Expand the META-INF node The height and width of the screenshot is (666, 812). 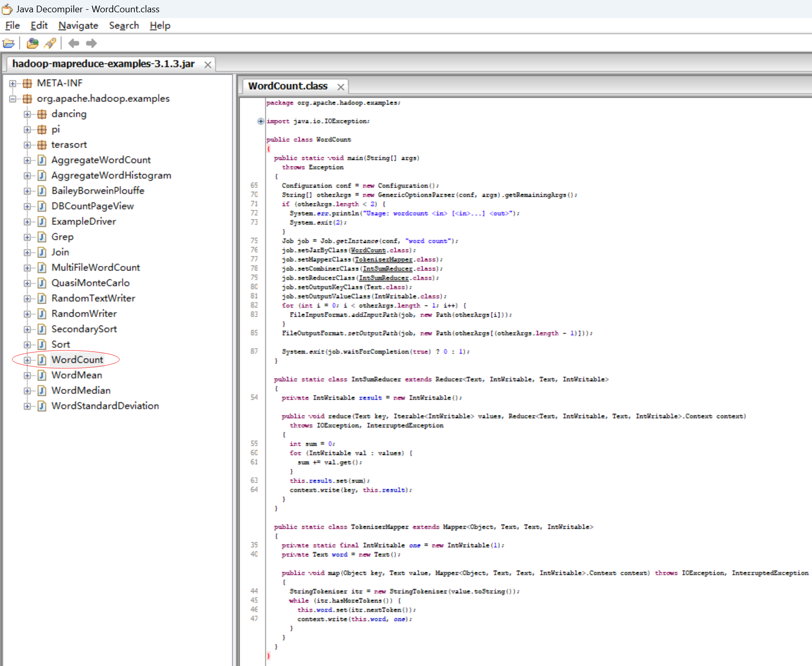[x=13, y=84]
